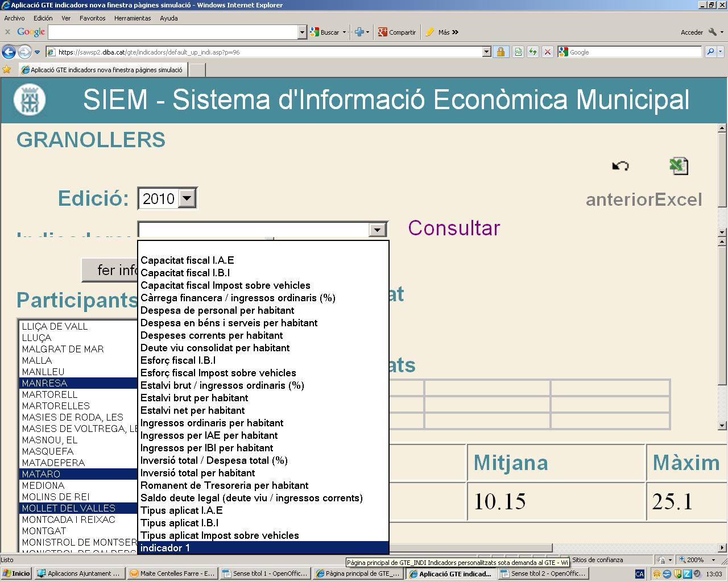Collapse the Indicadors dropdown arrow

377,230
